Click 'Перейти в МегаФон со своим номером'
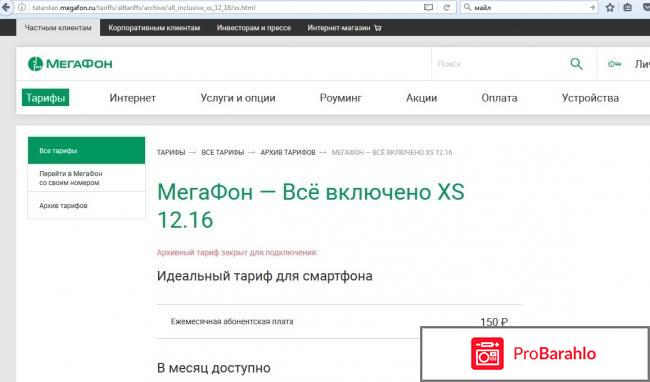This screenshot has width=650, height=382. 86,178
